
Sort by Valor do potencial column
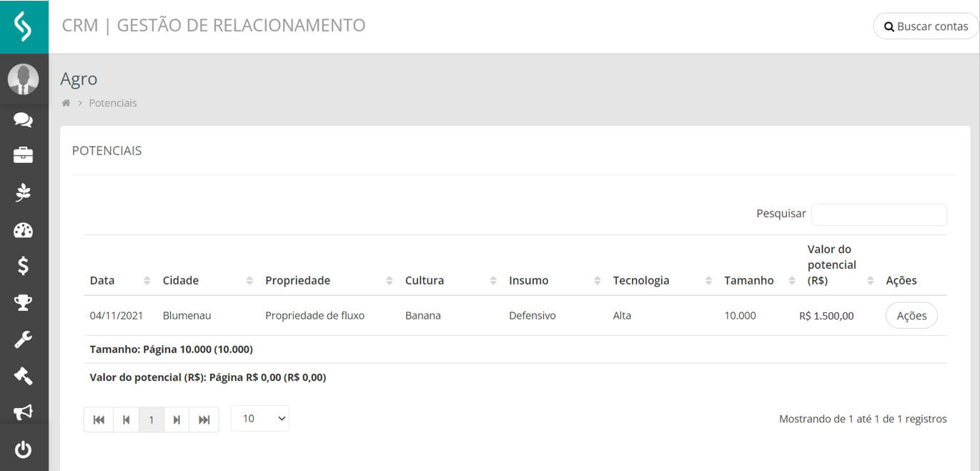840,265
